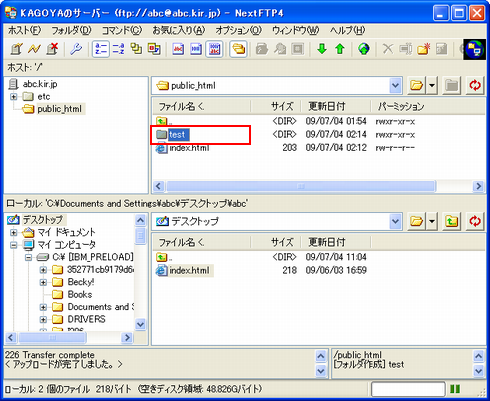Select public_html in the host tree
This screenshot has height=401, width=490.
59,109
